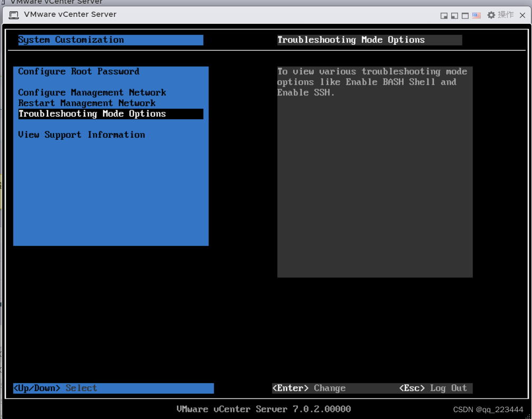The width and height of the screenshot is (532, 419).
Task: Select Configure Management Network option
Action: [x=91, y=92]
